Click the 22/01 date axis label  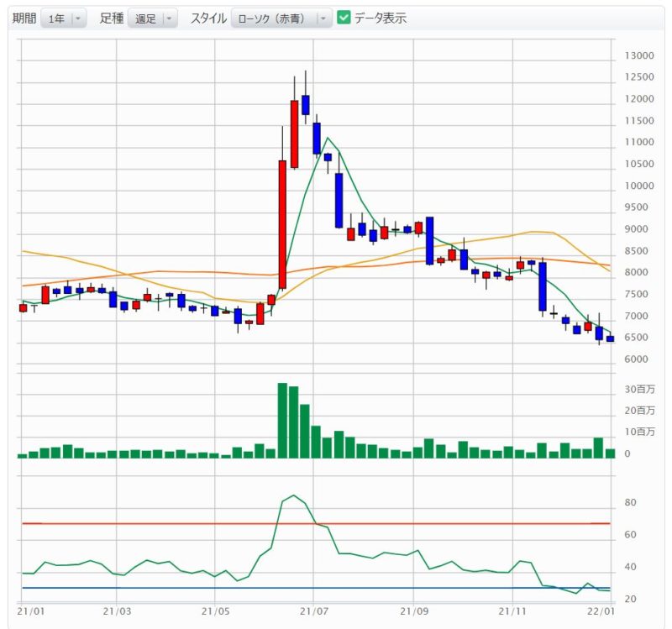coord(601,611)
